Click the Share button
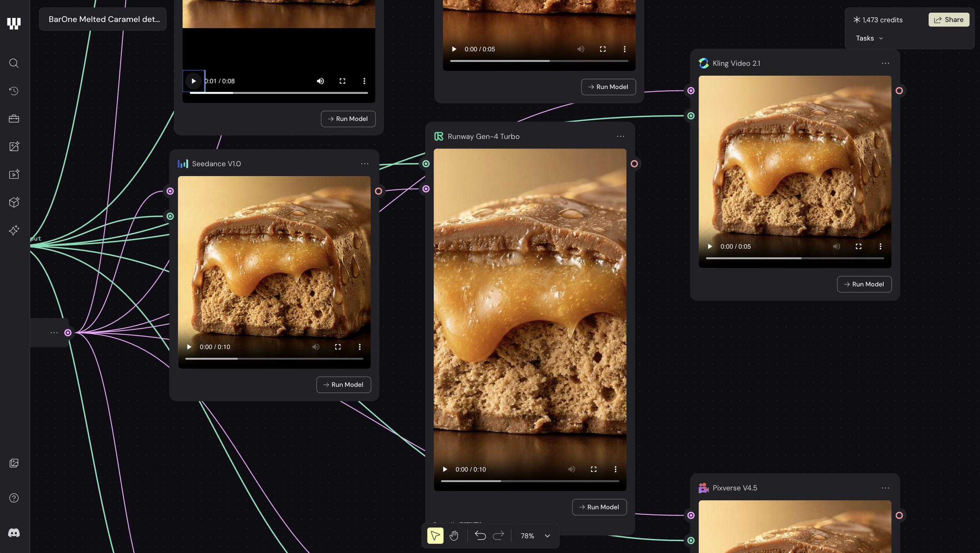 [x=949, y=19]
